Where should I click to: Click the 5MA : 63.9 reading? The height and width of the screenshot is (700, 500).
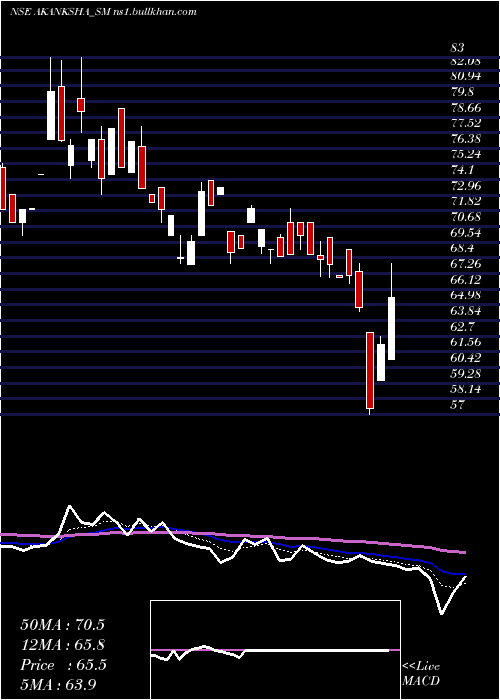pos(59,684)
